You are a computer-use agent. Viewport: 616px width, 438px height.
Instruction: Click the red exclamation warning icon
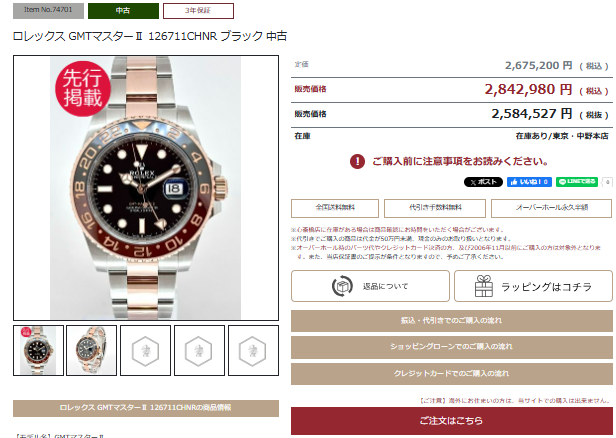[357, 161]
